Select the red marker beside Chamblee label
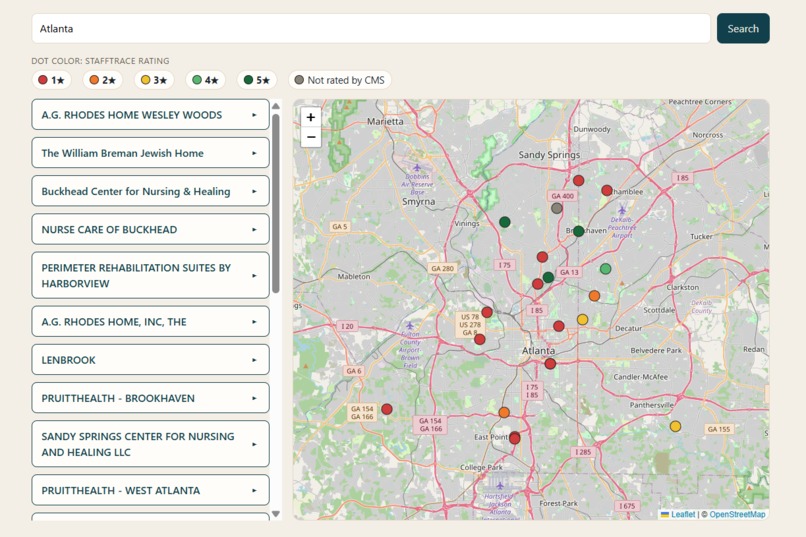806x537 pixels. [607, 191]
